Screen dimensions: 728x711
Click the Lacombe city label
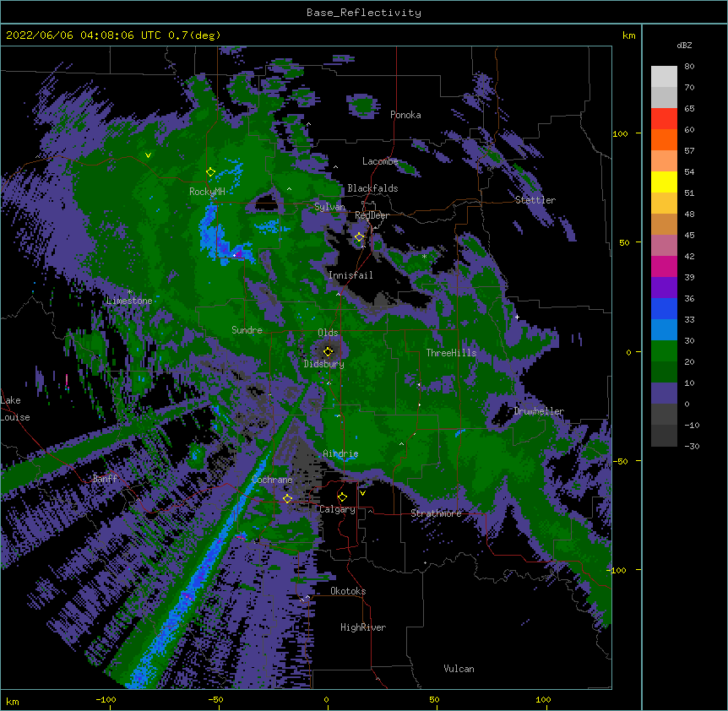coord(380,161)
